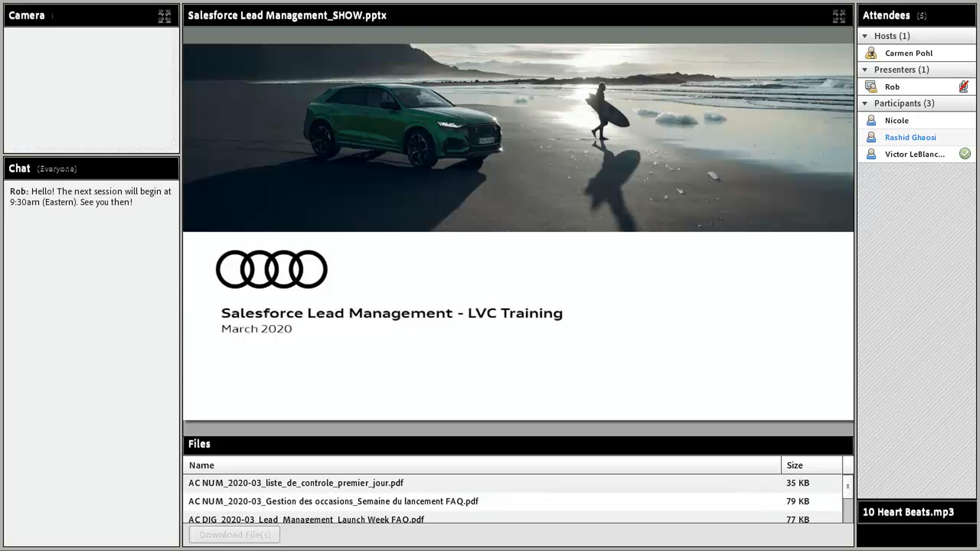Collapse the Presenters (1) group
The width and height of the screenshot is (980, 551).
coord(865,69)
